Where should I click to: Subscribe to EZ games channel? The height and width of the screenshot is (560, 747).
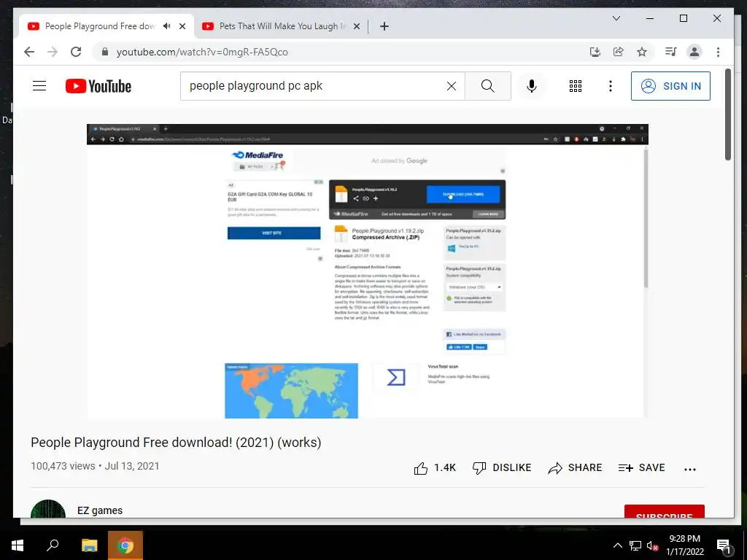coord(664,511)
